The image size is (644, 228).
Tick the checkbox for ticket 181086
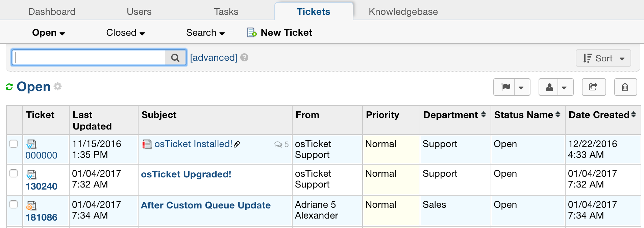14,204
